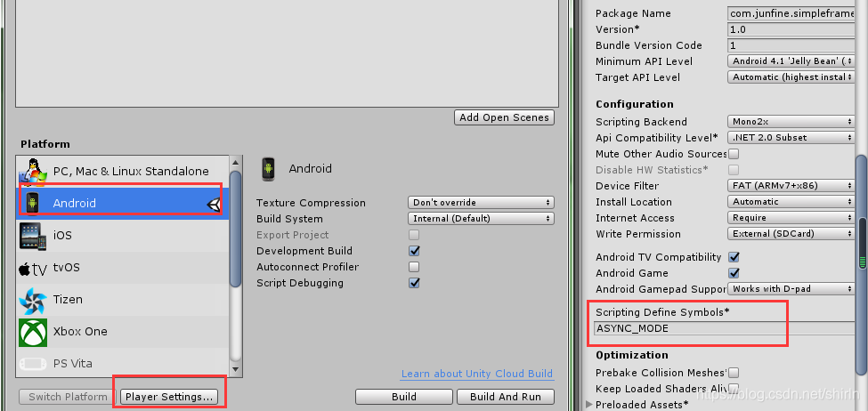
Task: Open the Scripting Backend Mono2x dropdown
Action: [x=791, y=121]
